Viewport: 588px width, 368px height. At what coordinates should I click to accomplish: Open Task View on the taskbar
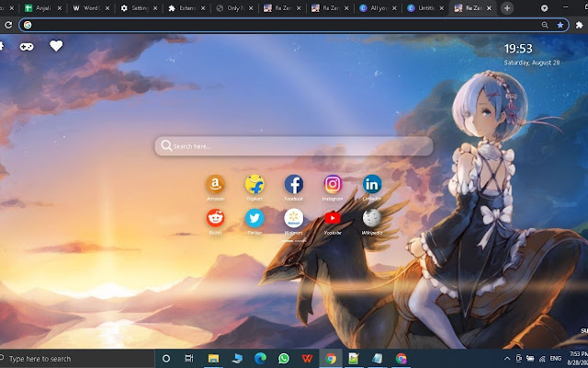click(189, 359)
